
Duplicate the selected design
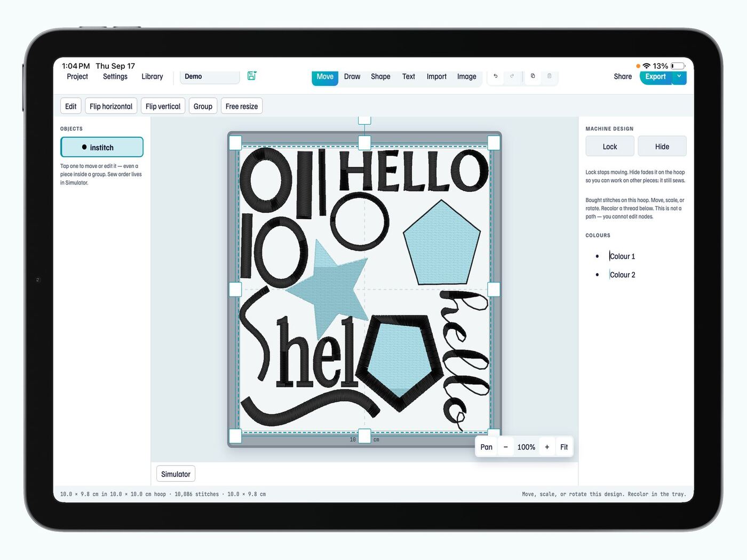click(533, 76)
